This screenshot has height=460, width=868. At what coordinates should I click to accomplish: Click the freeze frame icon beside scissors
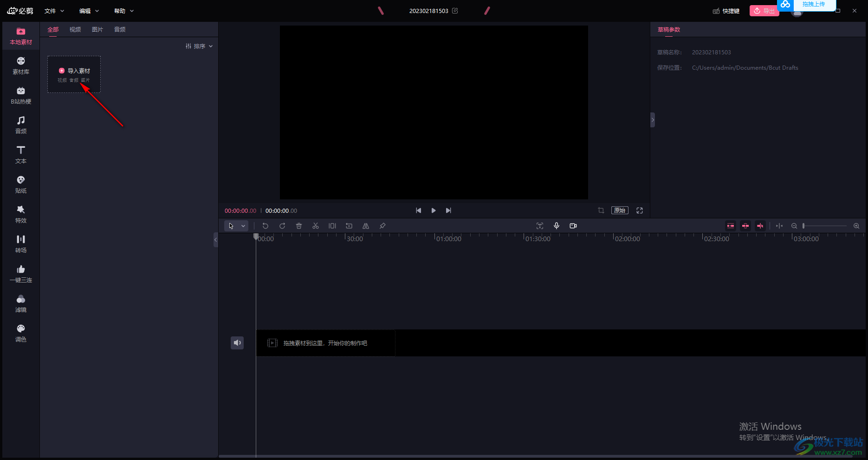(332, 226)
